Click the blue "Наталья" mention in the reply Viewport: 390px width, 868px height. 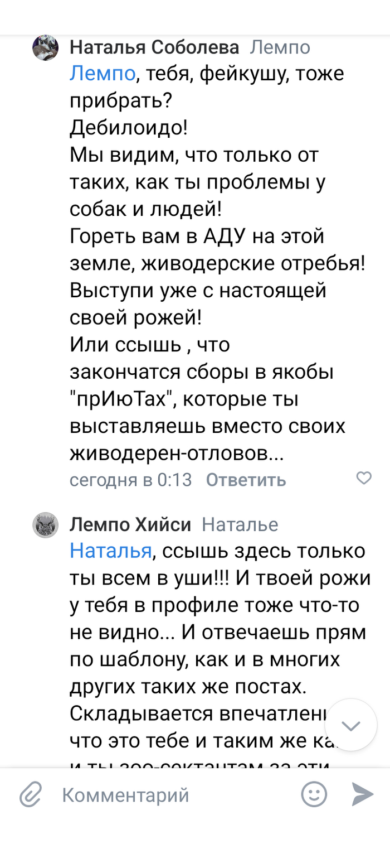[110, 551]
